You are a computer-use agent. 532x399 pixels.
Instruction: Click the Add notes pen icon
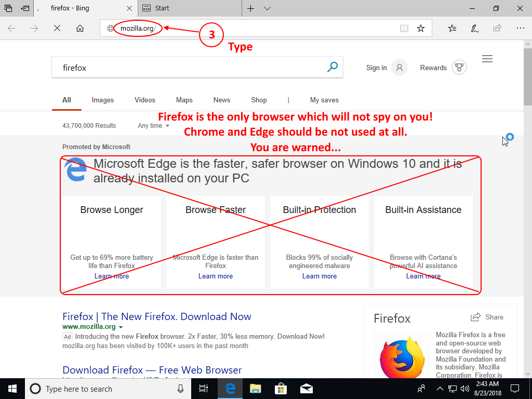475,29
